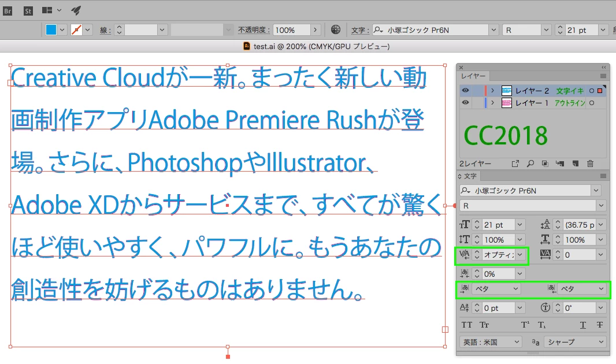Open the Layers panel flyout menu
Viewport: 616px width, 364px height.
[603, 76]
